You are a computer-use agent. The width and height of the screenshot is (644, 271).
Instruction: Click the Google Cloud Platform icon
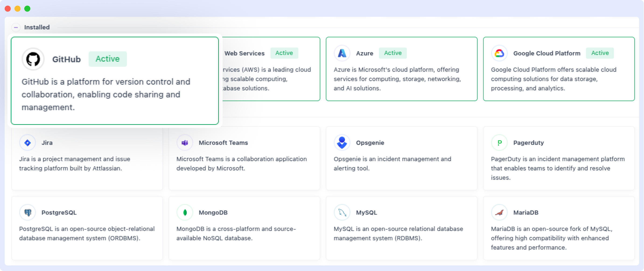499,53
